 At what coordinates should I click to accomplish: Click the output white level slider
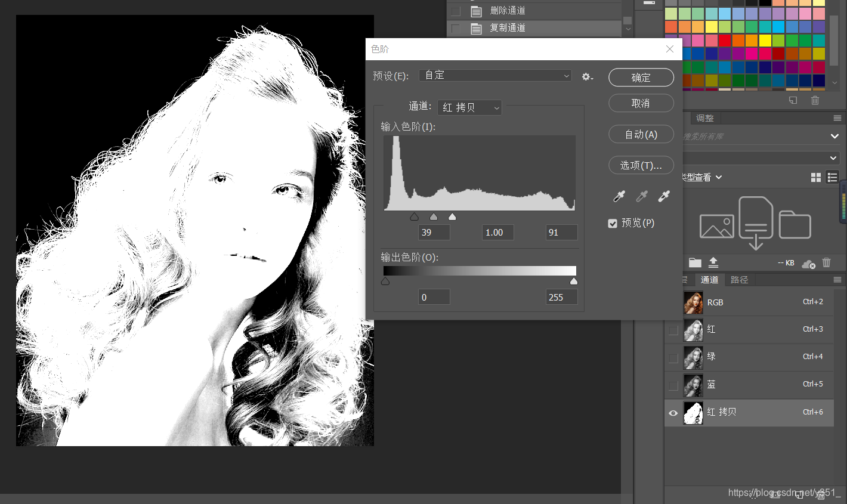[574, 281]
